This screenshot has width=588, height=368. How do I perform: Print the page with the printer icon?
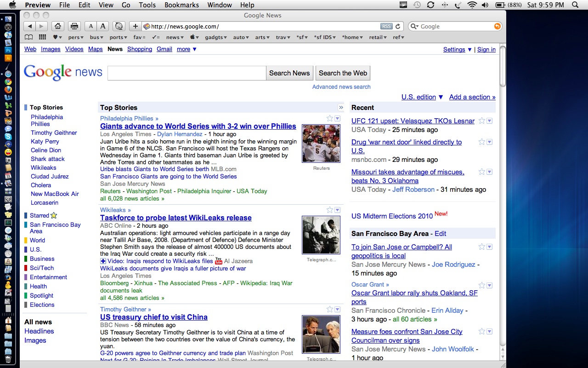(74, 26)
